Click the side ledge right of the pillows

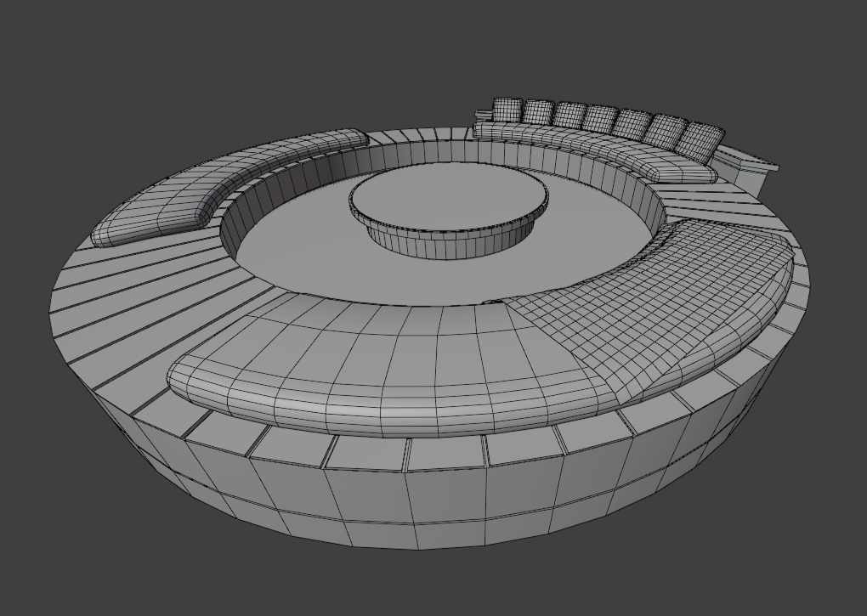(x=748, y=161)
